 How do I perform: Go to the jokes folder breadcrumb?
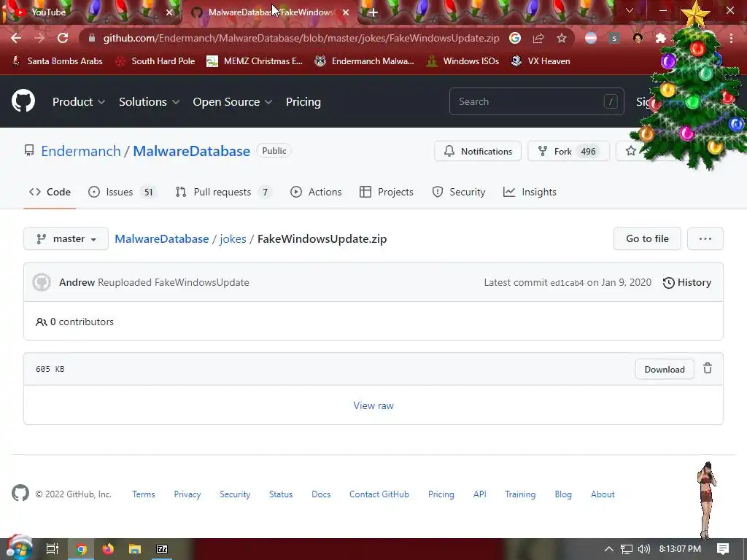(233, 238)
